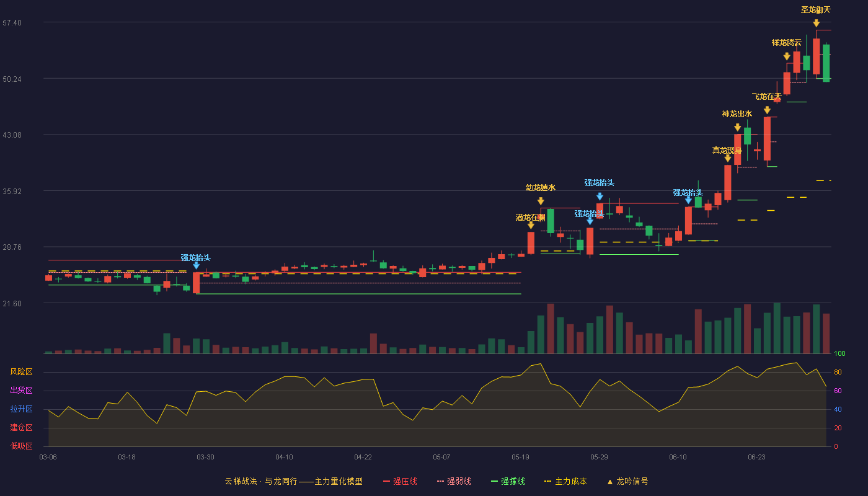Click the 低吸区 zone label

(x=21, y=446)
